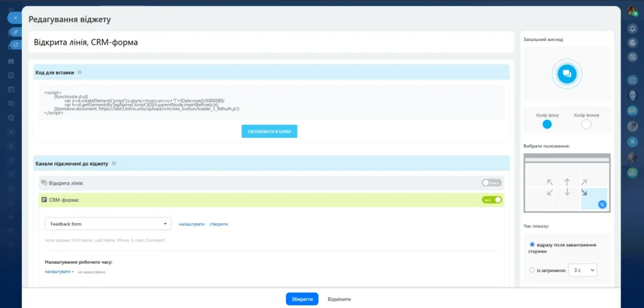Enable the 'Відкрита лінія' channel switch
The width and height of the screenshot is (644, 308).
click(492, 183)
